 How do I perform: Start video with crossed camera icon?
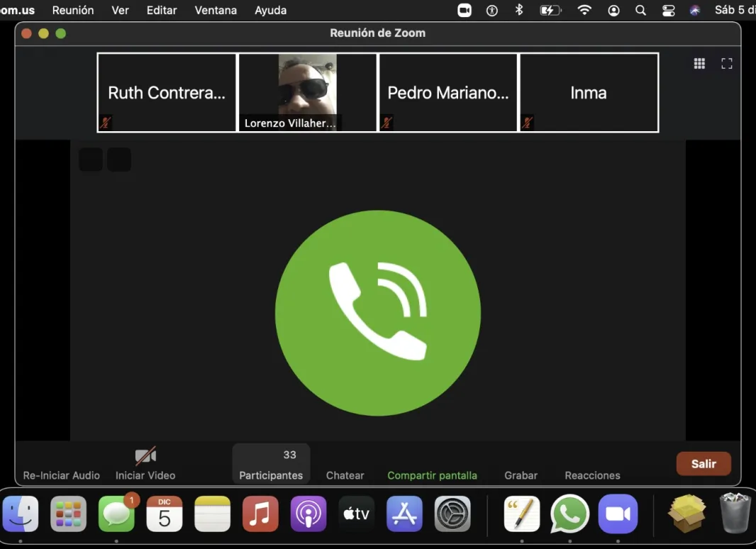145,456
